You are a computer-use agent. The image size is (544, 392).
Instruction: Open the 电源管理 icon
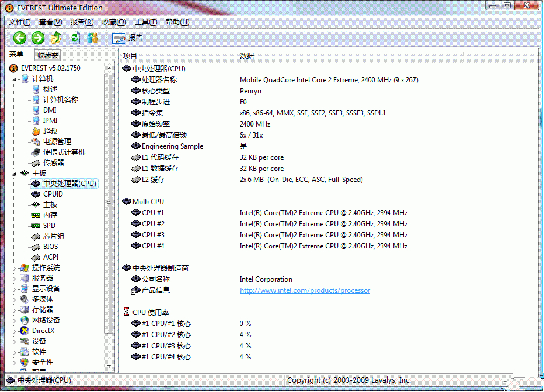click(x=36, y=142)
